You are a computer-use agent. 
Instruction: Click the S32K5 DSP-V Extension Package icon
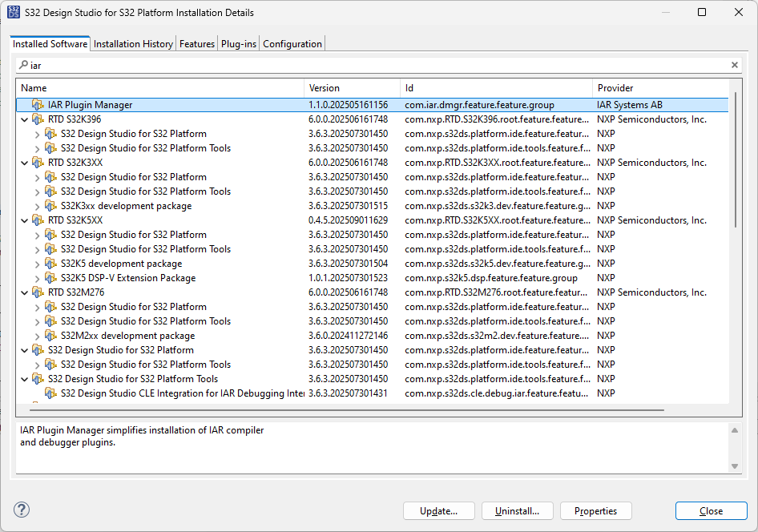(50, 278)
